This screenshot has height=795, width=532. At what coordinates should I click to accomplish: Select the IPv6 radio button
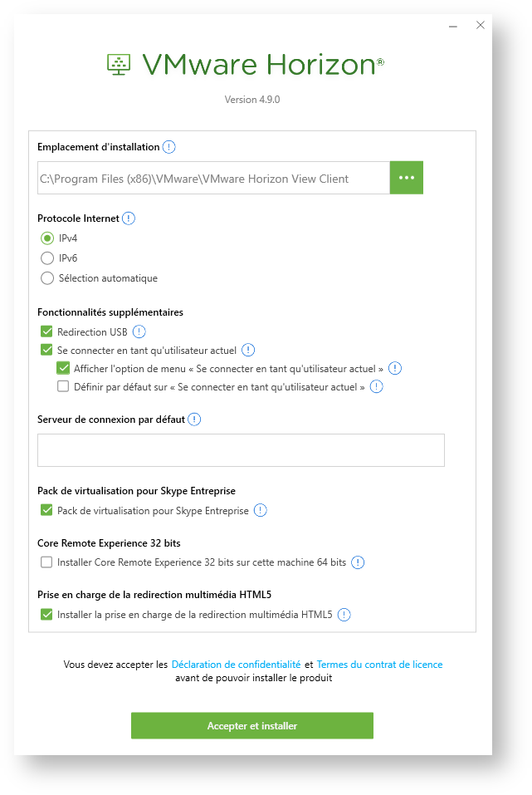(x=47, y=258)
